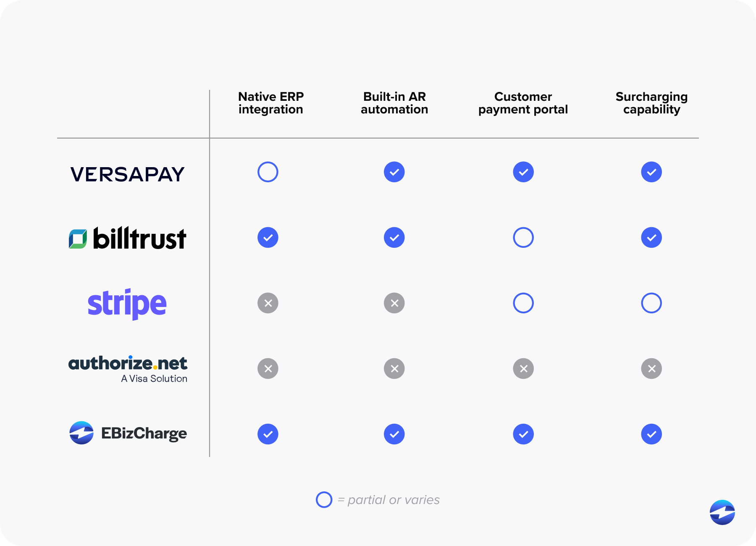This screenshot has width=756, height=546.
Task: Click the Built-in AR automation header
Action: [394, 103]
